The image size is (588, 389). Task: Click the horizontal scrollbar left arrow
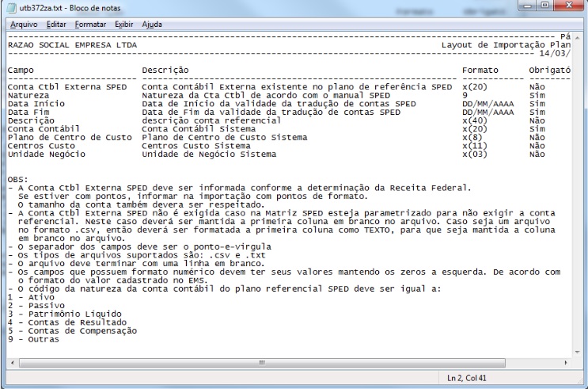[x=13, y=363]
